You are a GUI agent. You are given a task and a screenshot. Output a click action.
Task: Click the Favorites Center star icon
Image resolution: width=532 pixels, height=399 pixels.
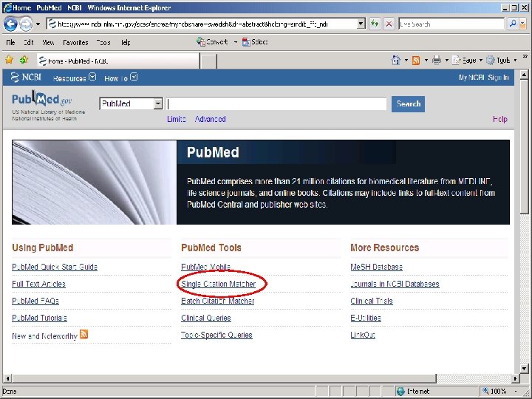[x=9, y=60]
